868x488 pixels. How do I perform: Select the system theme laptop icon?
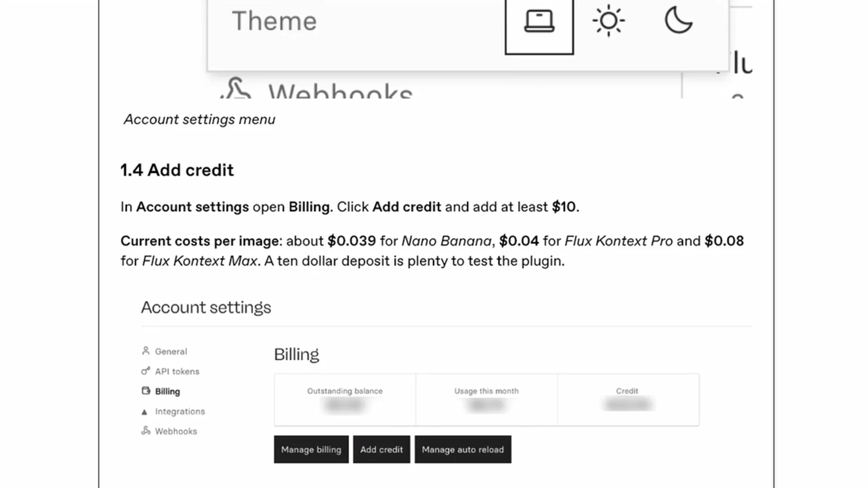click(539, 22)
